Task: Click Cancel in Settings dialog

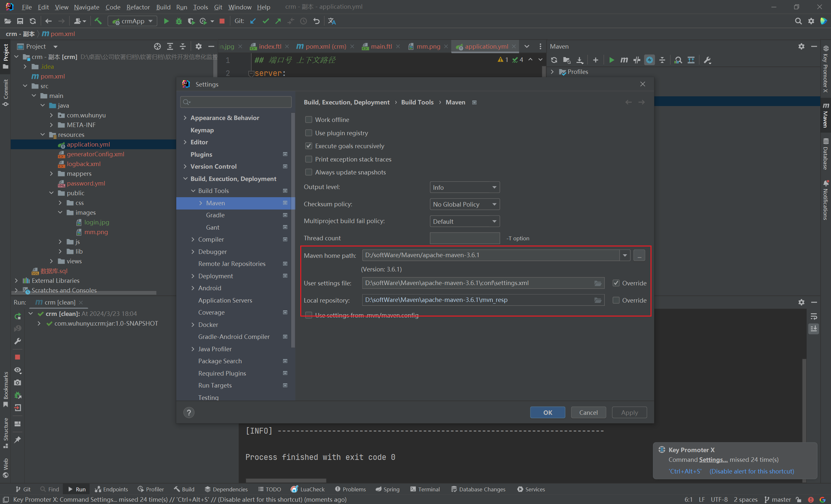Action: (588, 413)
